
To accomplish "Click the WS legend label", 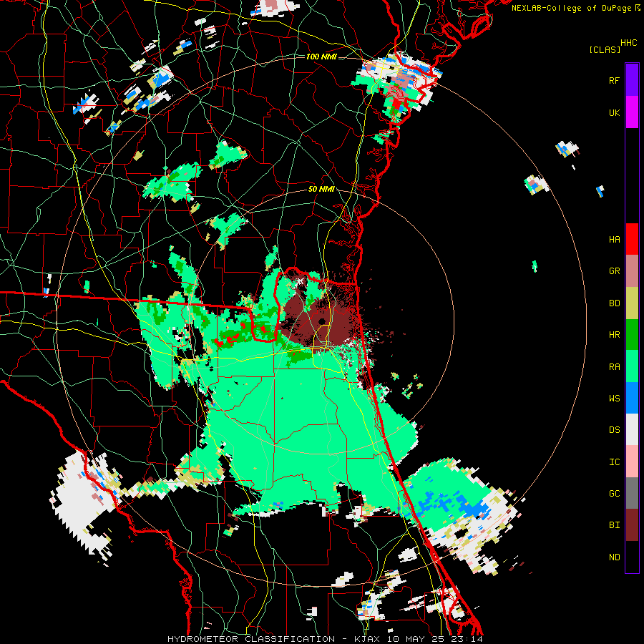I will point(614,399).
